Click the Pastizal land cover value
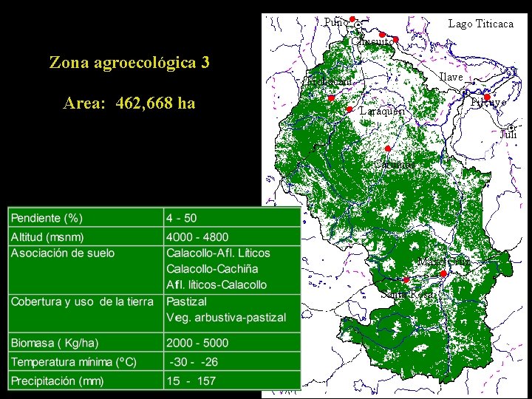Viewport: 532px width, 399px height. 187,301
